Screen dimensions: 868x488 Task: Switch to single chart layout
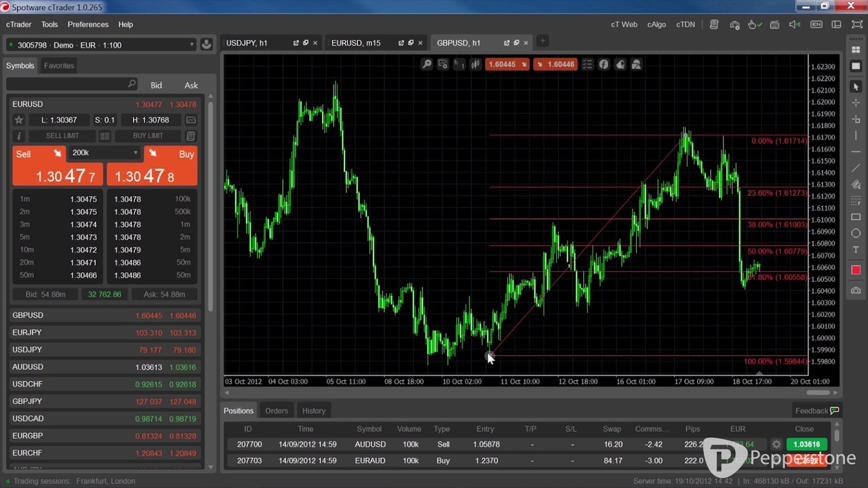point(856,65)
